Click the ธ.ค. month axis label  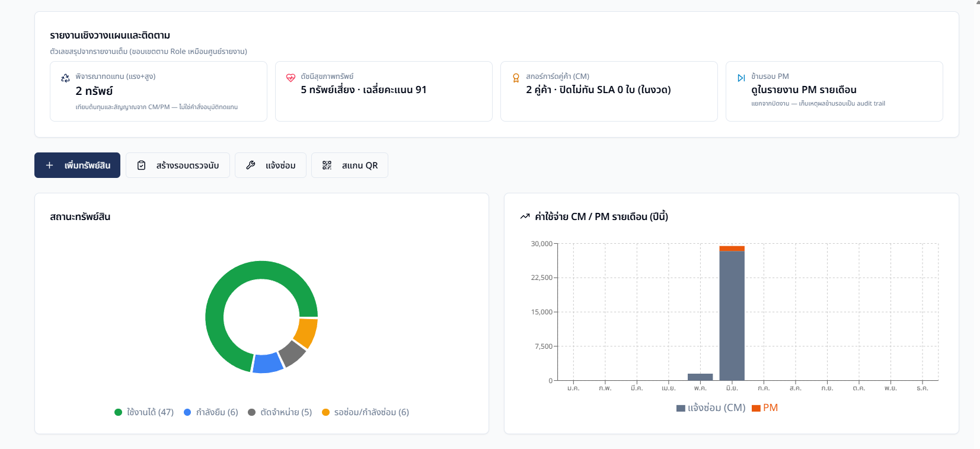pyautogui.click(x=922, y=389)
